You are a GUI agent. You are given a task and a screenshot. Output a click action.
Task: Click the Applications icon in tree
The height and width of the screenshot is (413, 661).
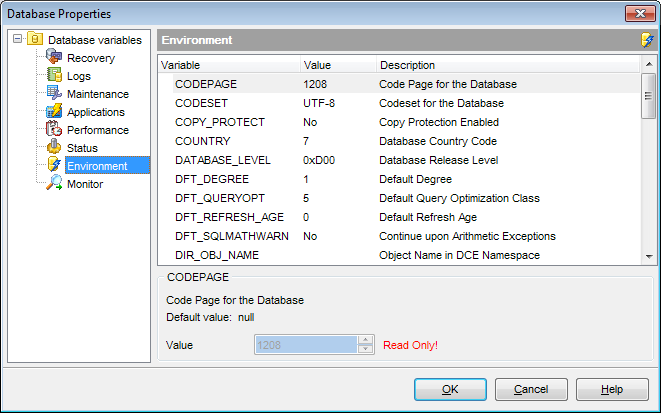[x=55, y=112]
